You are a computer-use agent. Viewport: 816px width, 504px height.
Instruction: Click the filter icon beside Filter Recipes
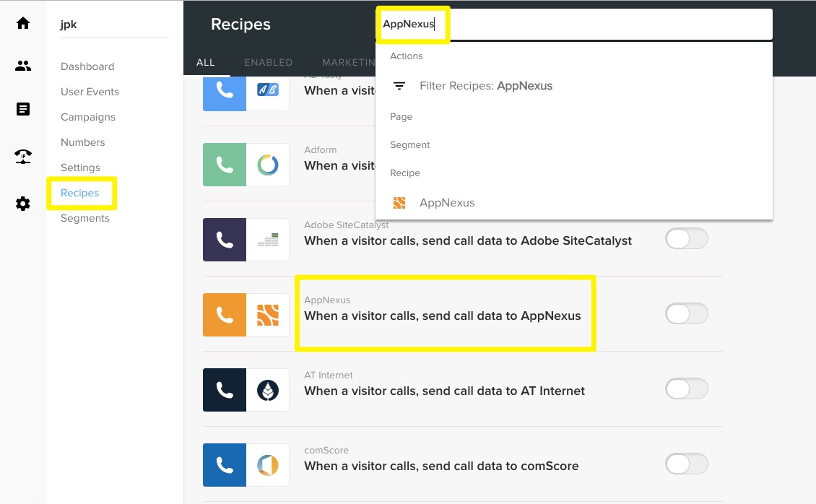point(399,86)
